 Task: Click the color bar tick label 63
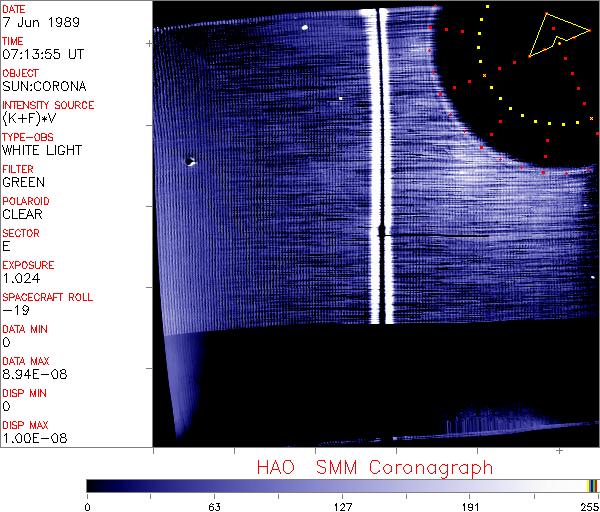click(x=215, y=505)
